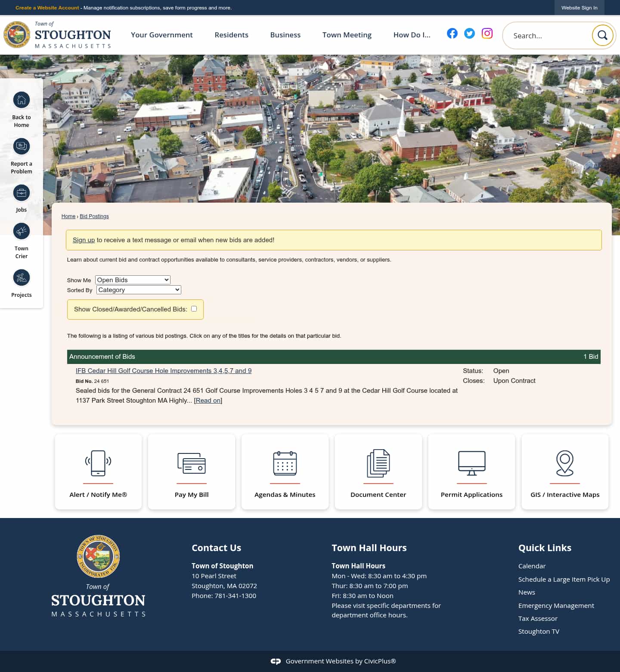Screen dimensions: 620x672
Task: Click Alert / Notify Me® label
Action: click(x=98, y=495)
